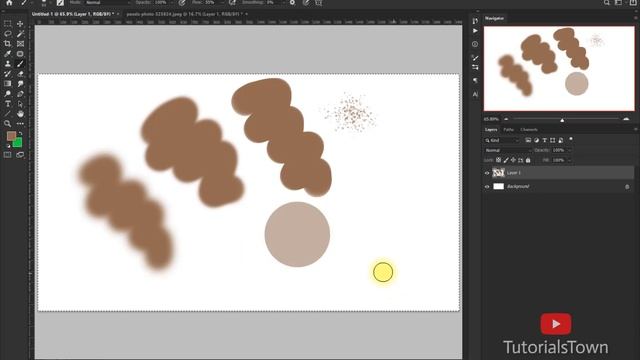Select the Move tool
The height and width of the screenshot is (360, 640).
tap(20, 24)
